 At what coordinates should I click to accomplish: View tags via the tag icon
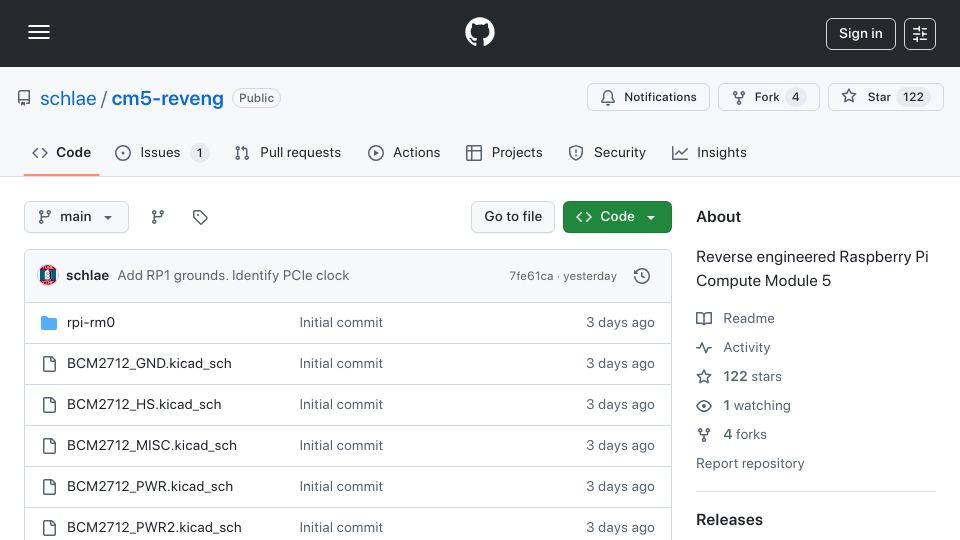click(200, 217)
